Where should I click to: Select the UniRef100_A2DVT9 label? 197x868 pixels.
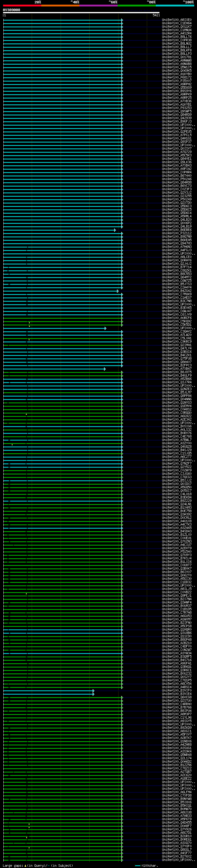click(x=177, y=548)
